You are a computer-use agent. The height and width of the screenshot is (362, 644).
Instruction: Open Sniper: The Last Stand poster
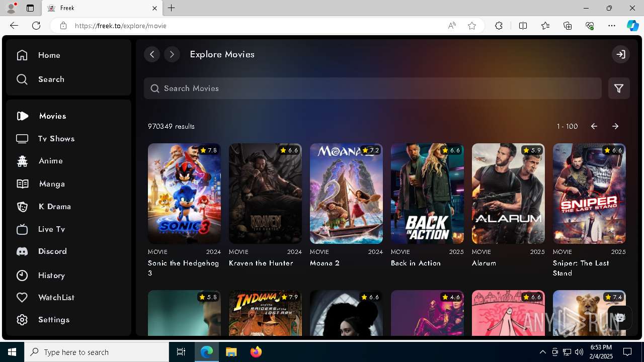point(589,194)
